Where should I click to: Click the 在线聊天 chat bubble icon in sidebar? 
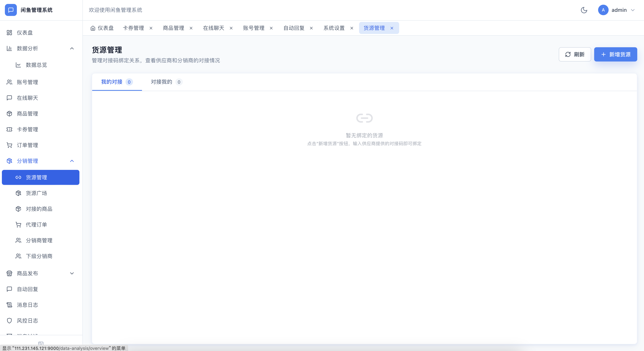(9, 98)
